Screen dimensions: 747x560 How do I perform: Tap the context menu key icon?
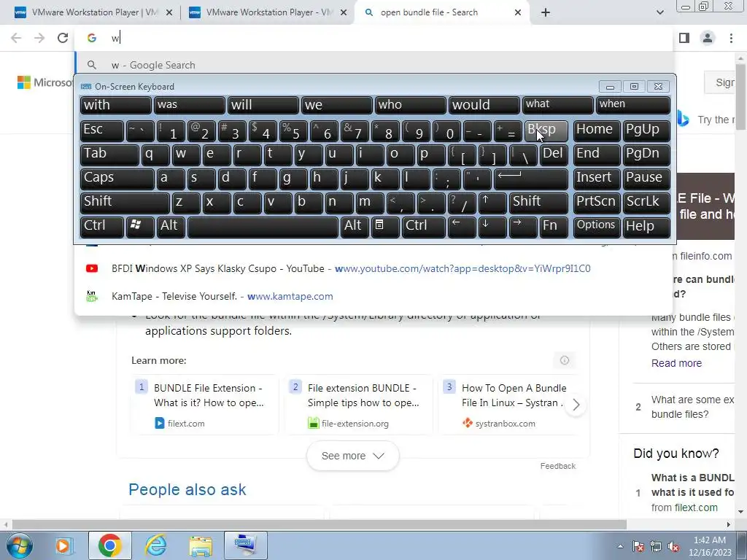click(x=385, y=227)
